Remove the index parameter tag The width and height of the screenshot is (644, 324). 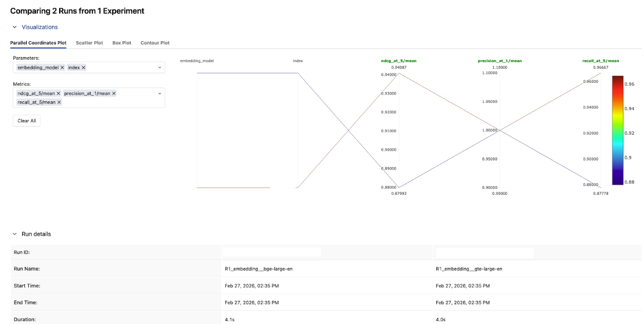[x=84, y=68]
